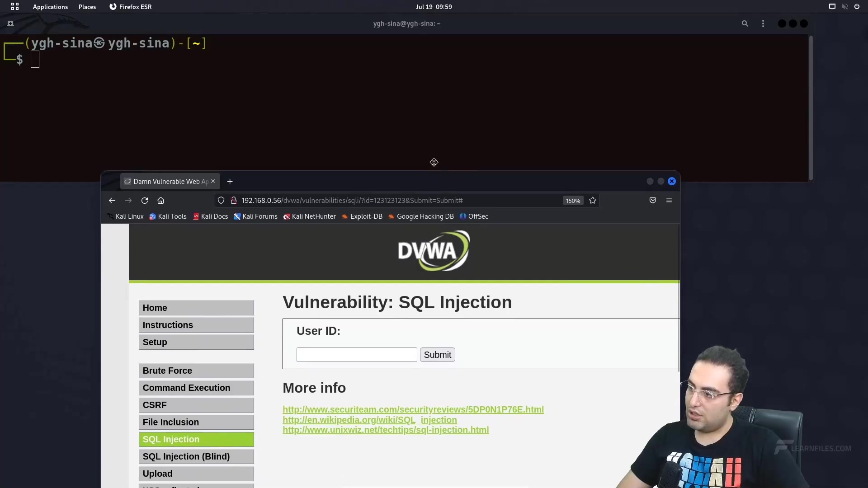Image resolution: width=868 pixels, height=488 pixels.
Task: Click the Save to Pocket icon
Action: tap(653, 200)
